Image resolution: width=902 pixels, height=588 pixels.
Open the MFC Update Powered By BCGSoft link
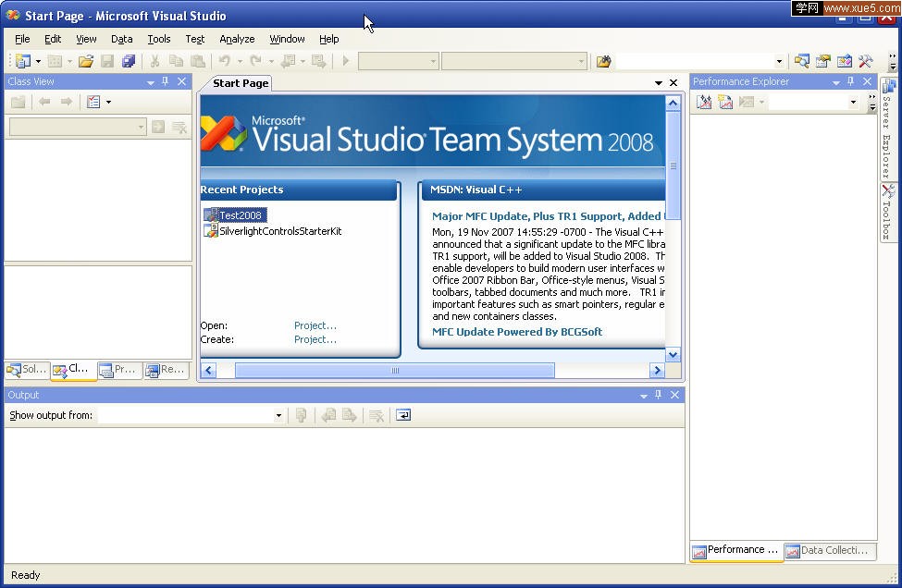517,332
